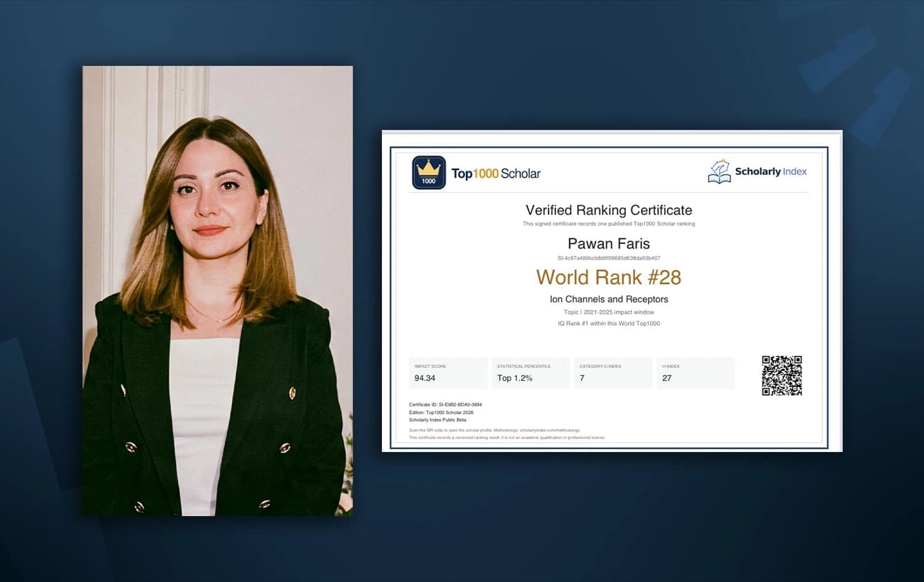The width and height of the screenshot is (924, 582).
Task: Click the 2021-2025 impact window text
Action: point(618,312)
